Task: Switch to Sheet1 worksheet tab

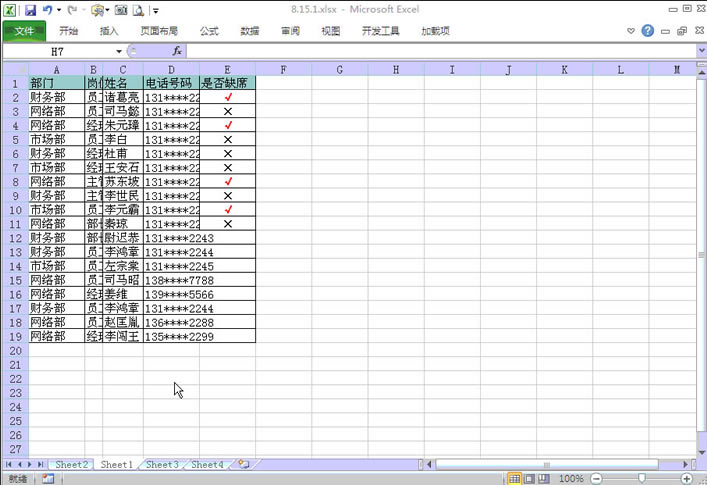Action: 116,464
